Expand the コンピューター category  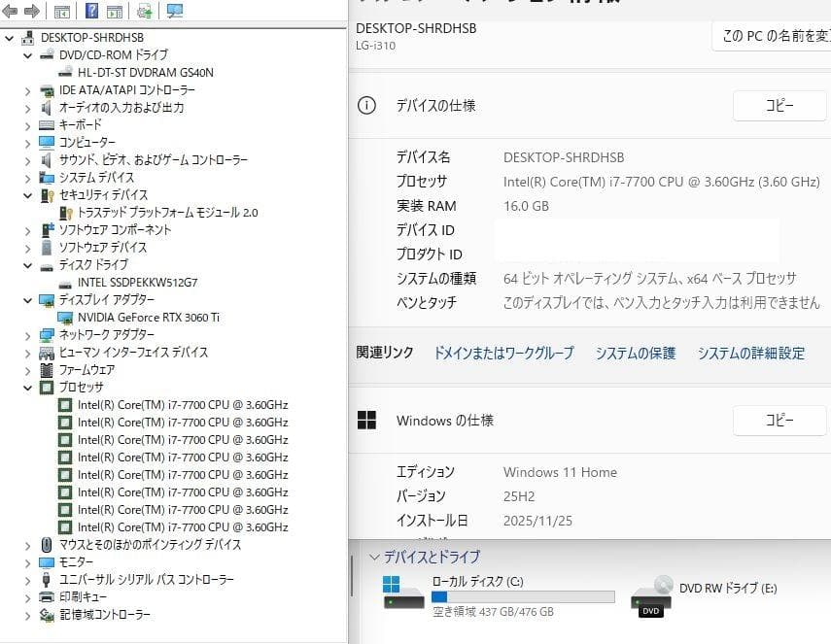(x=28, y=142)
